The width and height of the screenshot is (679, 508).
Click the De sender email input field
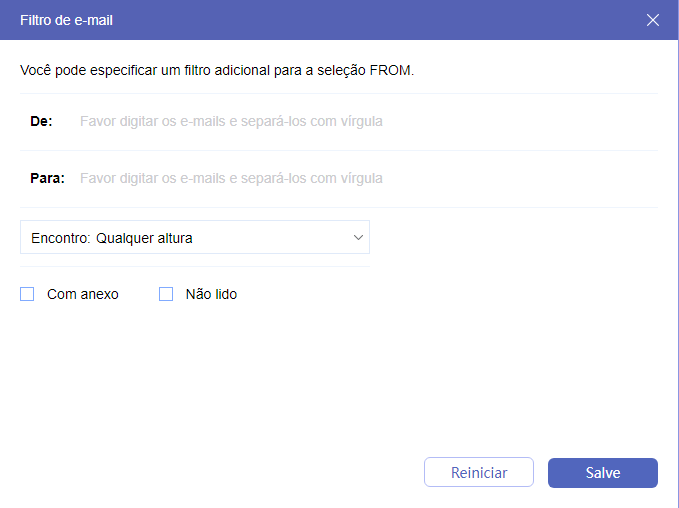point(360,121)
